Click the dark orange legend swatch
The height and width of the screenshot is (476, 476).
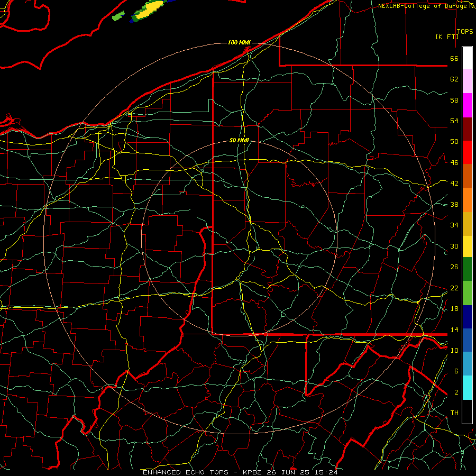point(467,176)
